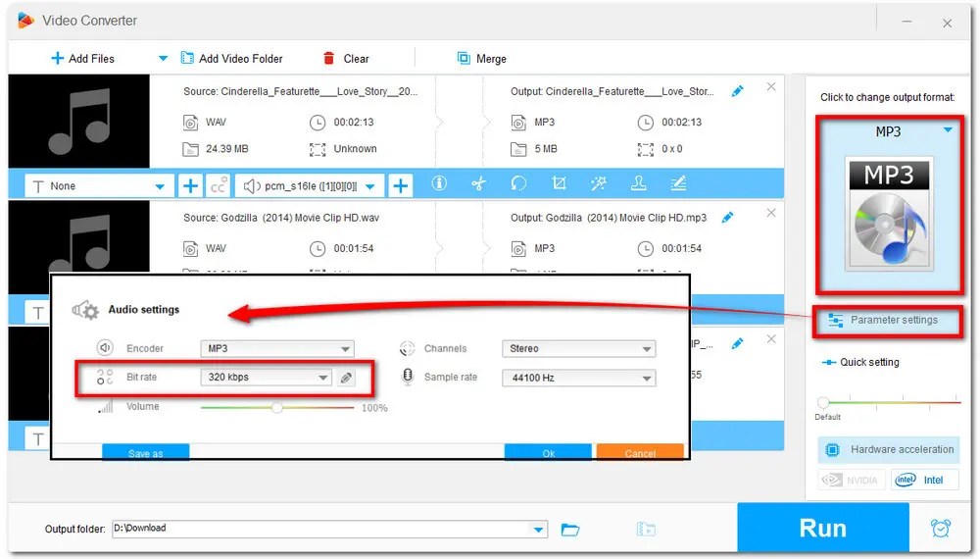The width and height of the screenshot is (980, 559).
Task: Add an audio track with the plus button
Action: pyautogui.click(x=401, y=186)
